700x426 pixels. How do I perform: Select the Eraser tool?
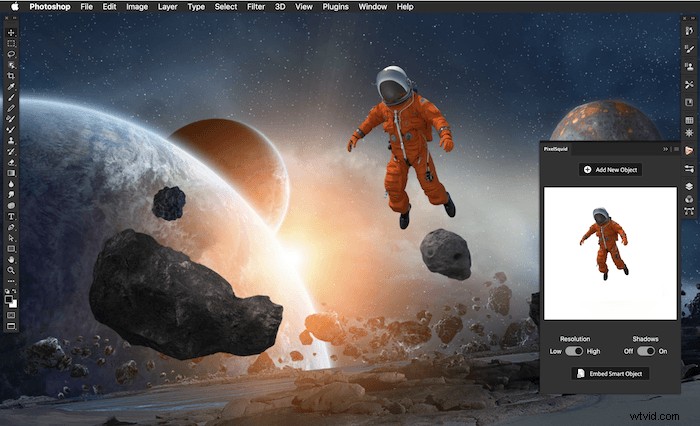pyautogui.click(x=11, y=162)
